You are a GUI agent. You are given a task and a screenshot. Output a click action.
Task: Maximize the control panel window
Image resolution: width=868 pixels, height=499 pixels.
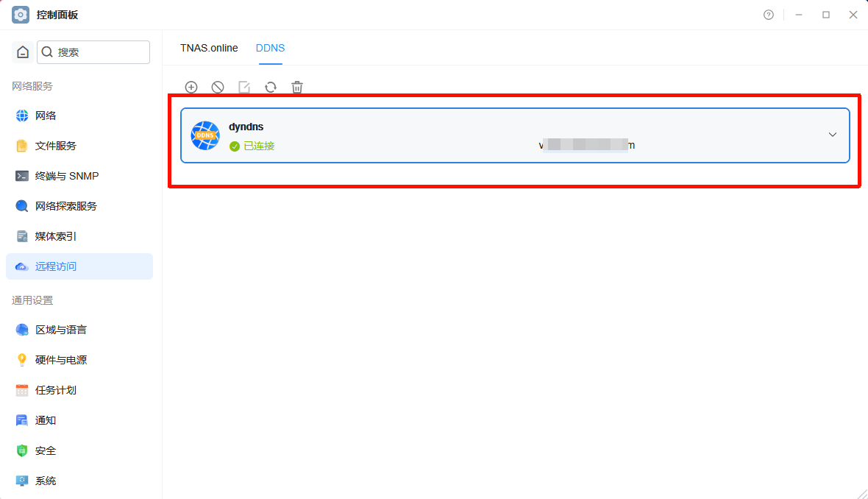click(x=826, y=15)
